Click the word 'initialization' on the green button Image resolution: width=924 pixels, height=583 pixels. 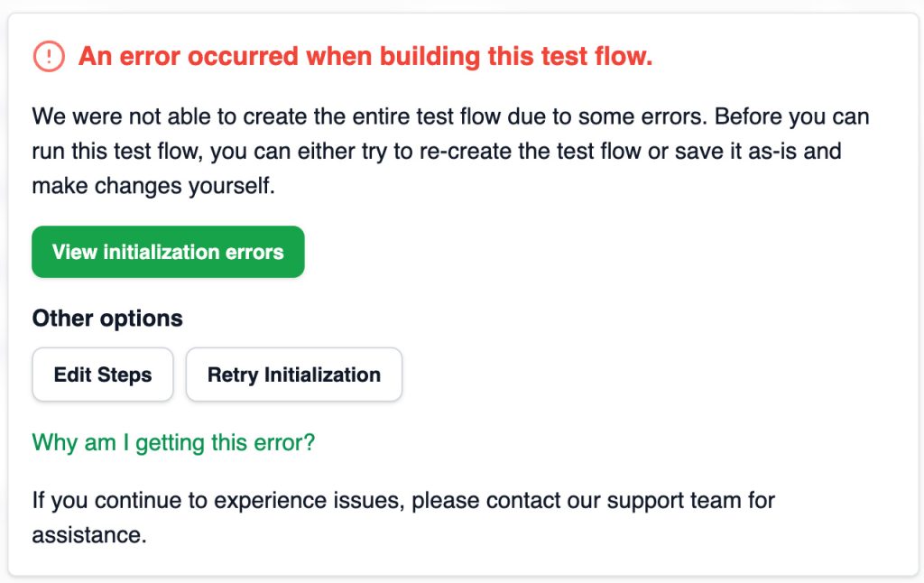(161, 253)
